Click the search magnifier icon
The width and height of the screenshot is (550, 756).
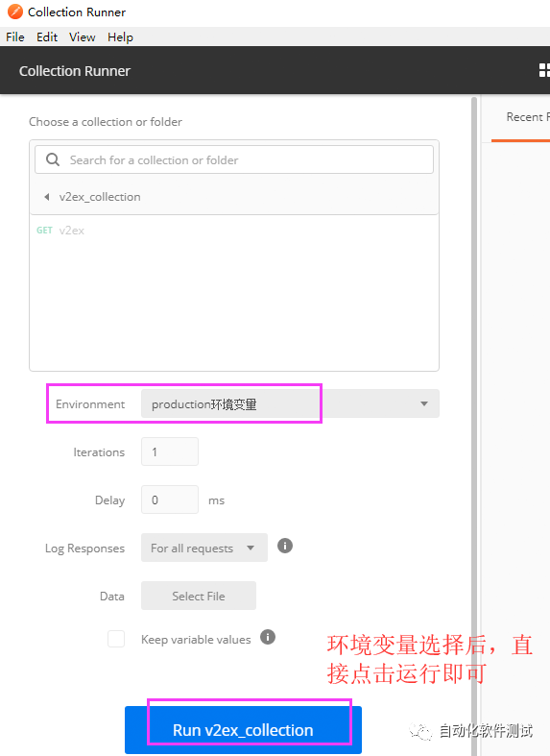53,159
